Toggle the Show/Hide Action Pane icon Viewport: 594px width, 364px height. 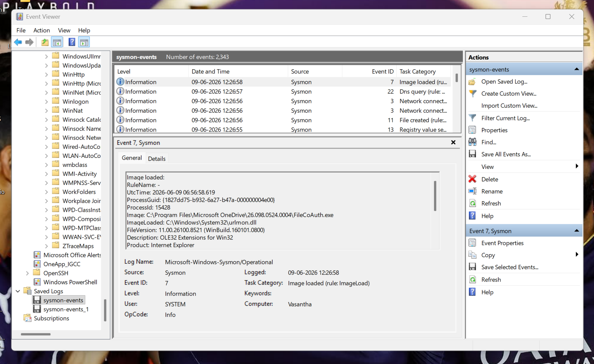84,42
